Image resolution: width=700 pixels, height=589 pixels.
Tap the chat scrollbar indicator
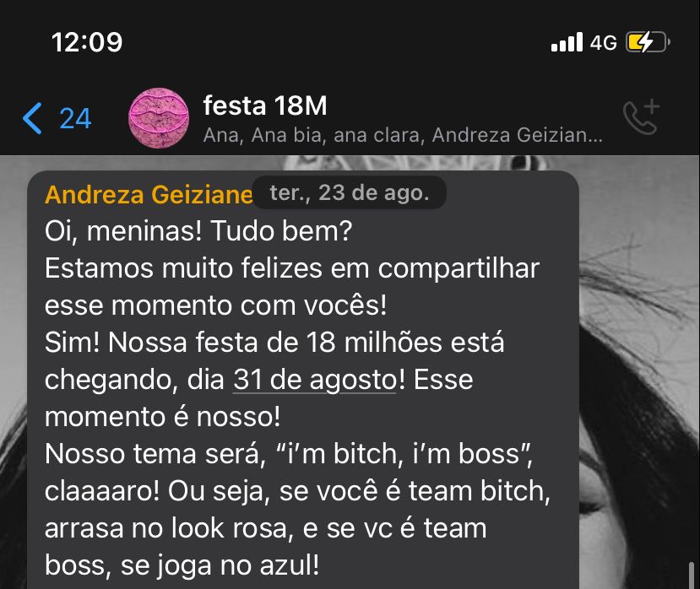pyautogui.click(x=692, y=575)
